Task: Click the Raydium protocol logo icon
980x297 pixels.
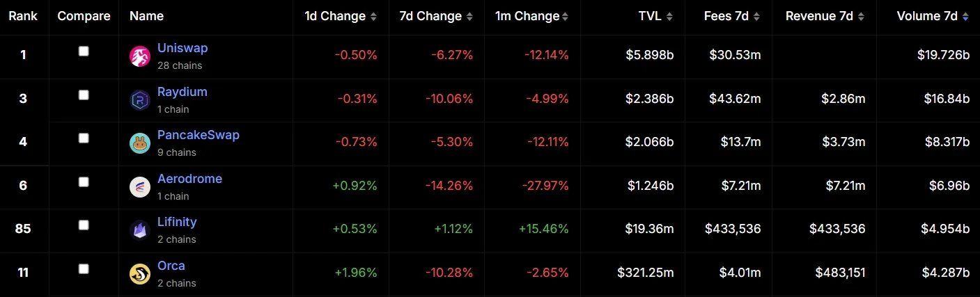Action: pos(140,100)
